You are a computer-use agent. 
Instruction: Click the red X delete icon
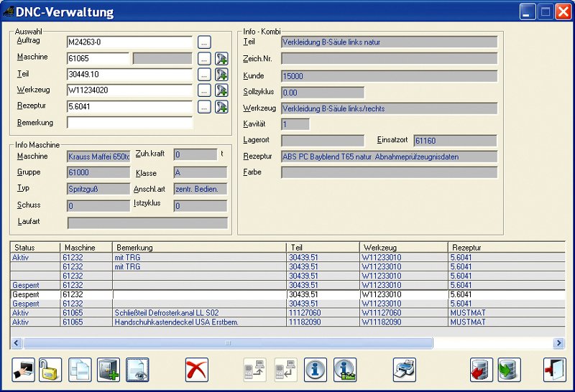coord(196,370)
